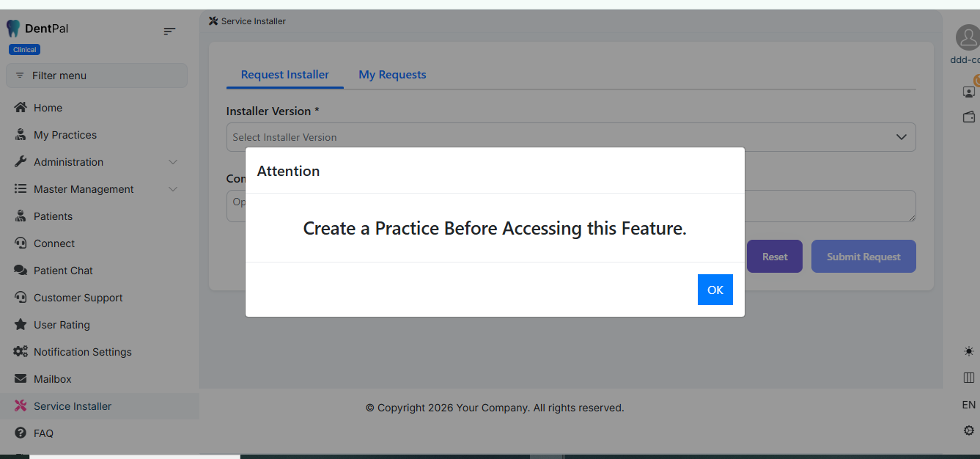This screenshot has width=980, height=459.
Task: Click the user profile avatar
Action: [968, 37]
